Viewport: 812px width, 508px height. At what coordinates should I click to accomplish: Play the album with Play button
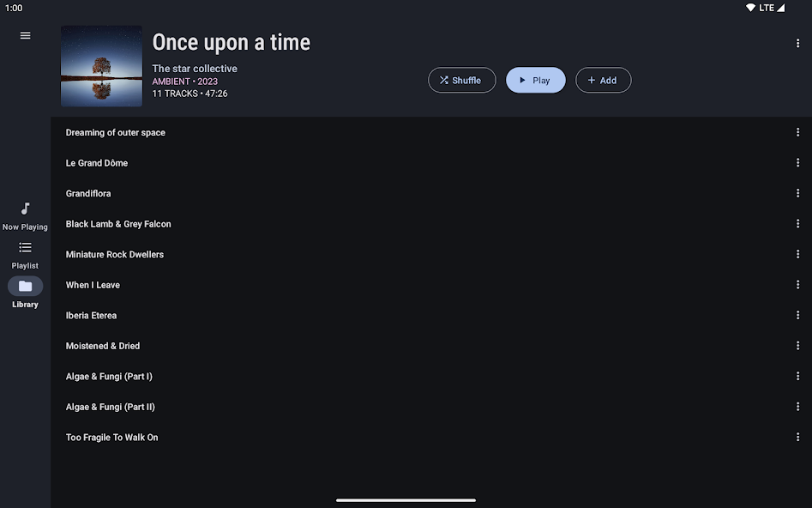tap(535, 81)
